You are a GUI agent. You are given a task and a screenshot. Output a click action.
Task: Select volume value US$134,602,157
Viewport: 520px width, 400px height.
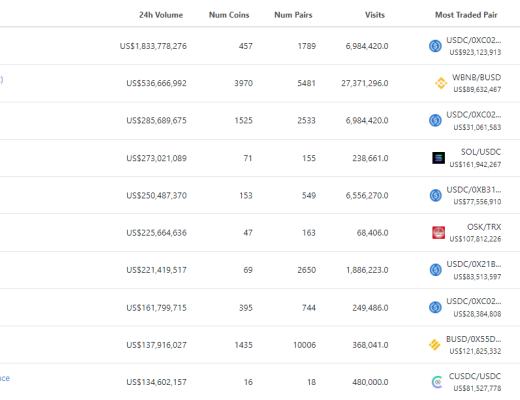click(156, 382)
